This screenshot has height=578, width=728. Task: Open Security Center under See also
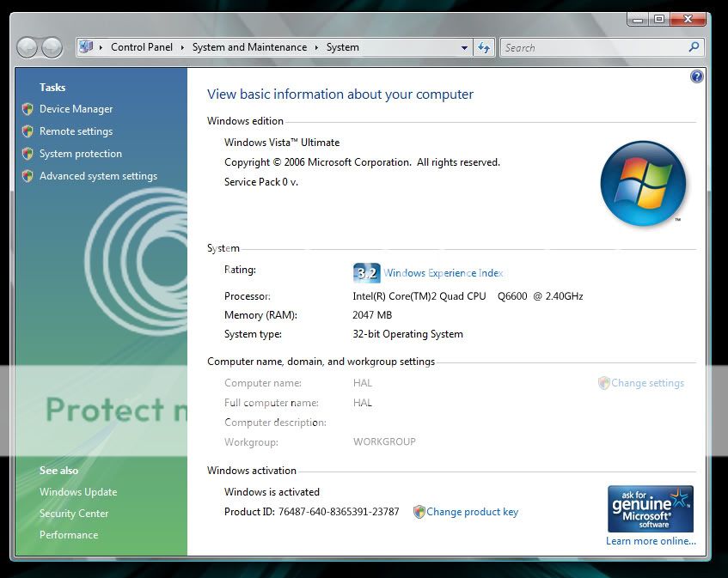(74, 513)
